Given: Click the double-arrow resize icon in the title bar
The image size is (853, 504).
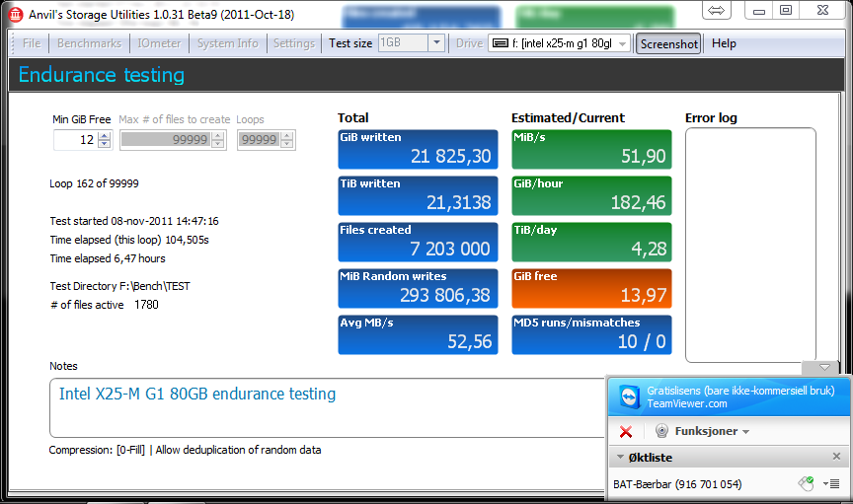Looking at the screenshot, I should pos(717,10).
